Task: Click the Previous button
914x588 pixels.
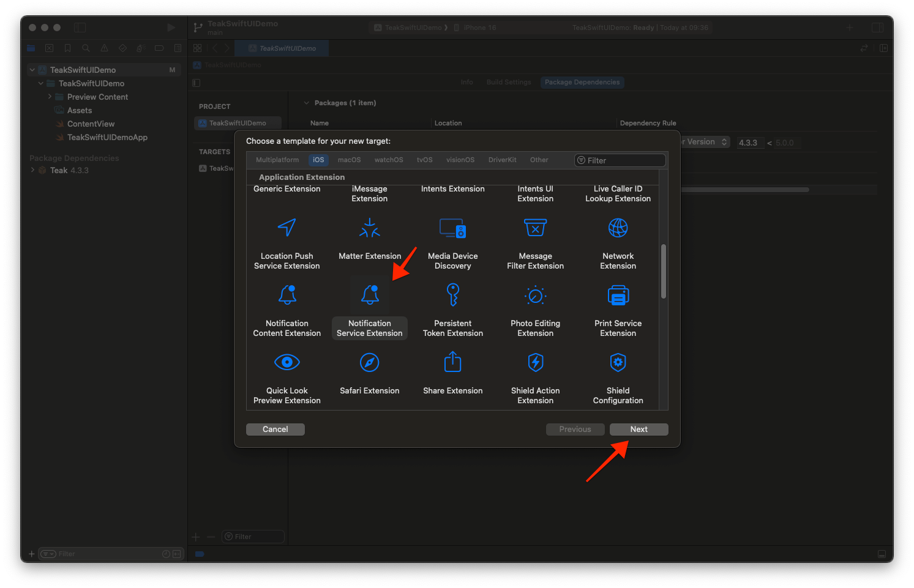Action: tap(575, 429)
